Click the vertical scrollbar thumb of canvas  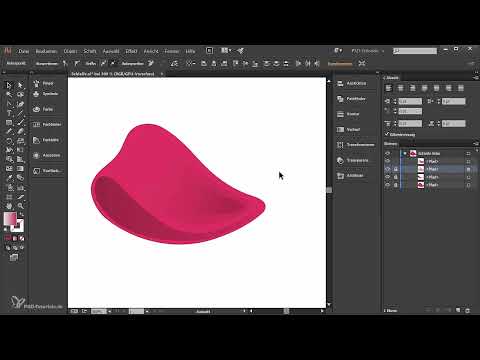329,190
